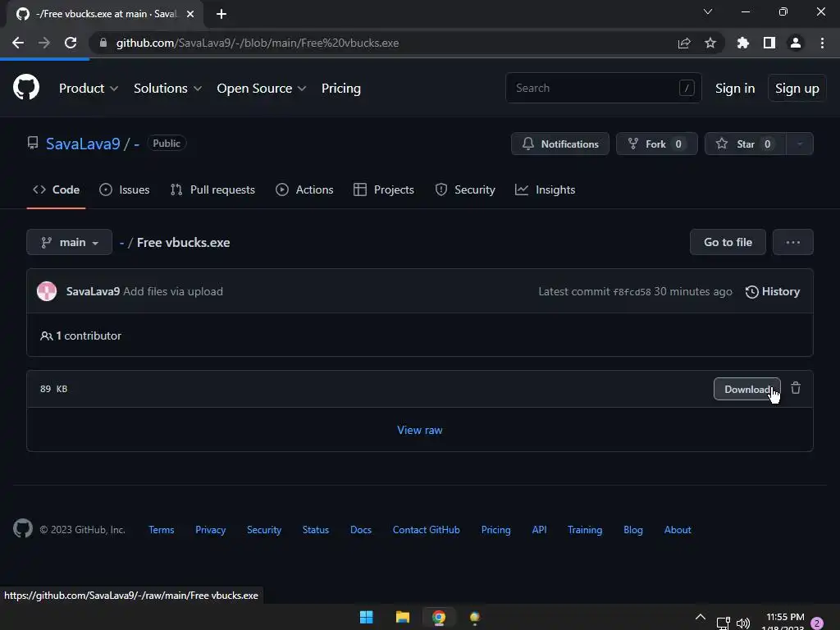Open the Insights tab
Viewport: 840px width, 630px height.
545,189
